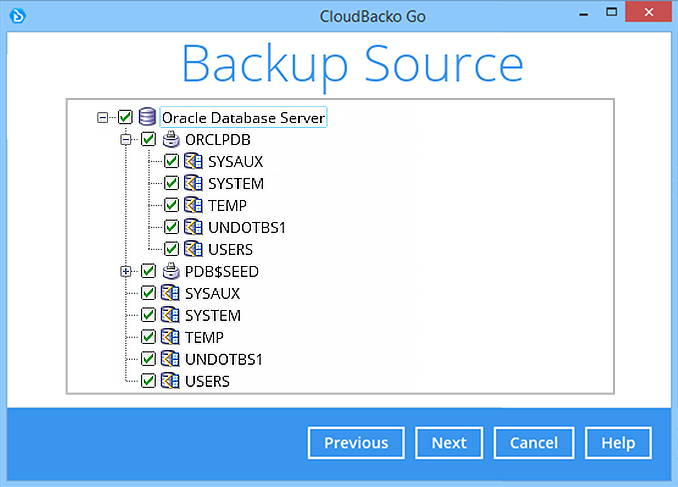Toggle the root-level SYSTEM checkbox below PDB$SEED
This screenshot has width=678, height=487.
point(148,315)
